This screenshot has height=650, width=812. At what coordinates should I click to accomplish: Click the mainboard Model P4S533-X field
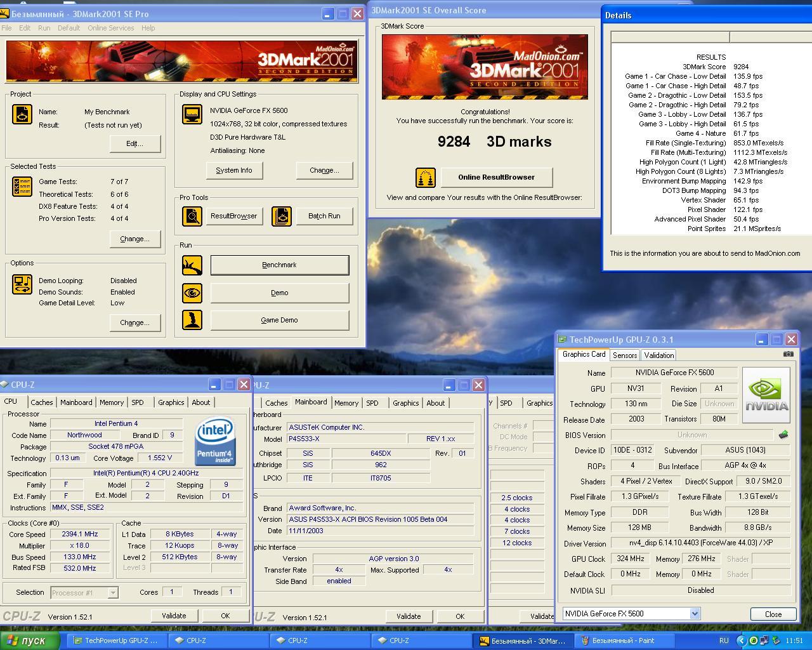click(x=346, y=439)
